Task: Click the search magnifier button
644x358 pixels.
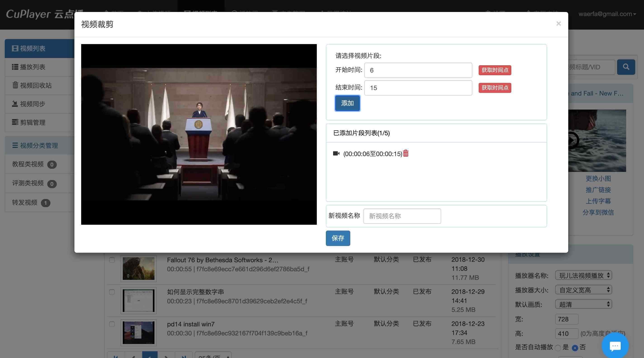Action: pos(626,67)
